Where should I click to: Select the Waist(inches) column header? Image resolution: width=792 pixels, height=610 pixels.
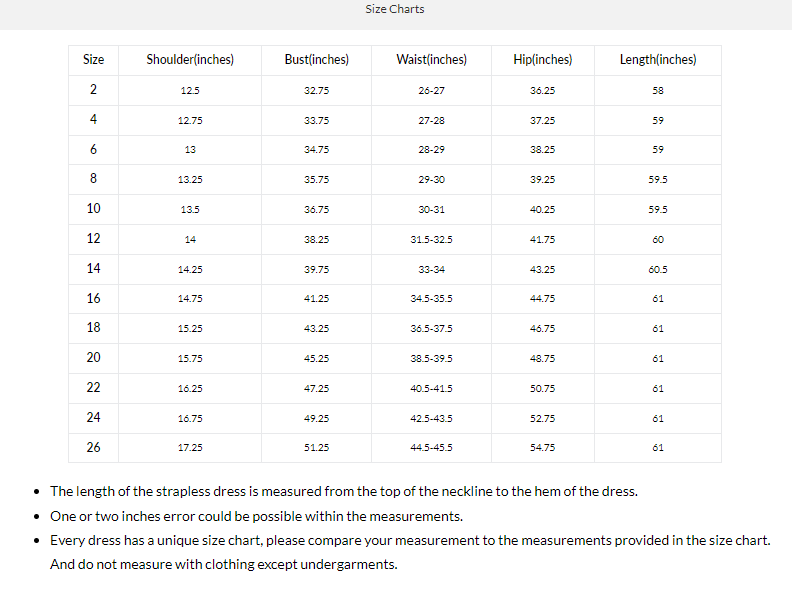(x=431, y=60)
